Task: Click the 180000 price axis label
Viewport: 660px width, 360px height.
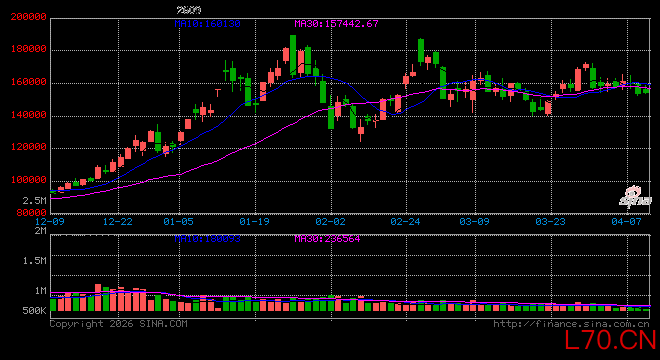Action: pos(29,49)
